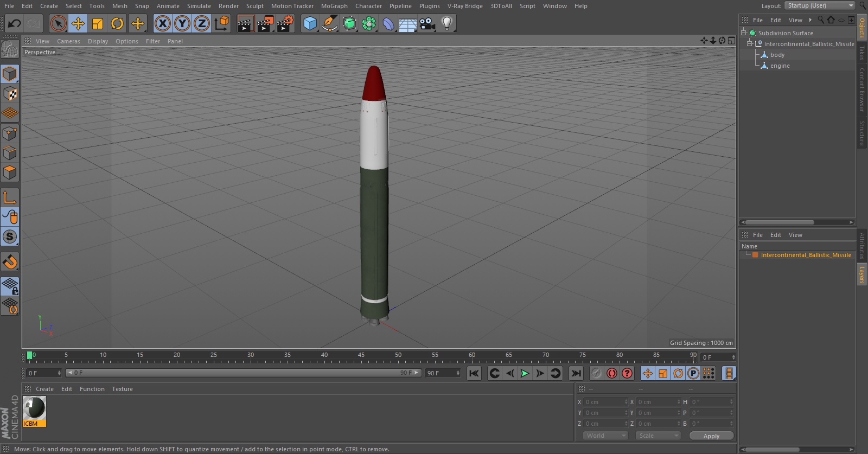Click the magnet snap icon
868x454 pixels.
10,262
